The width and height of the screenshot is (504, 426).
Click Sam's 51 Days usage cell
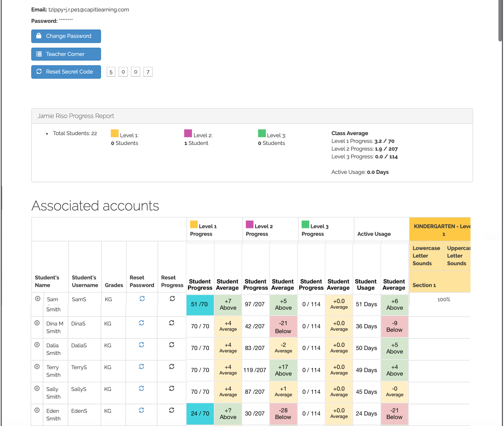pyautogui.click(x=366, y=304)
